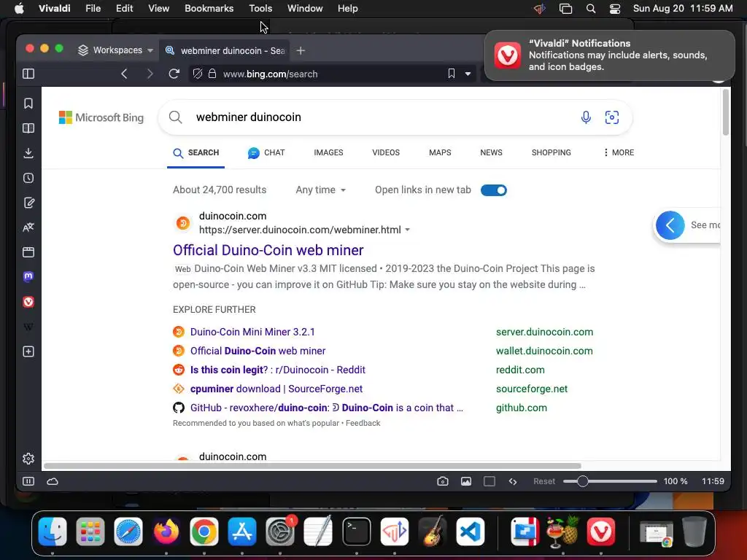Open Spotlight search in menu bar
Viewport: 747px width, 560px height.
click(591, 8)
